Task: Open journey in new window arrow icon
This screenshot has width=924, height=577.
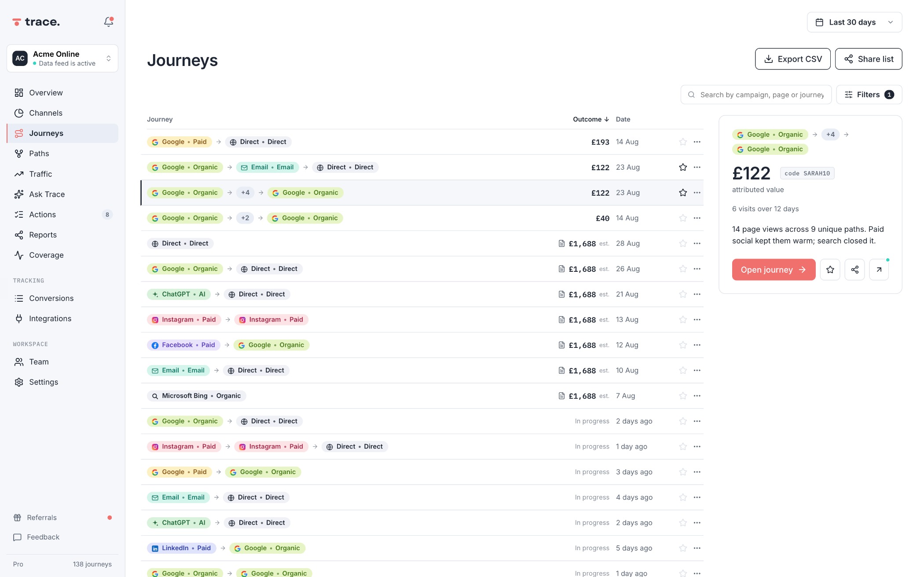Action: tap(879, 270)
